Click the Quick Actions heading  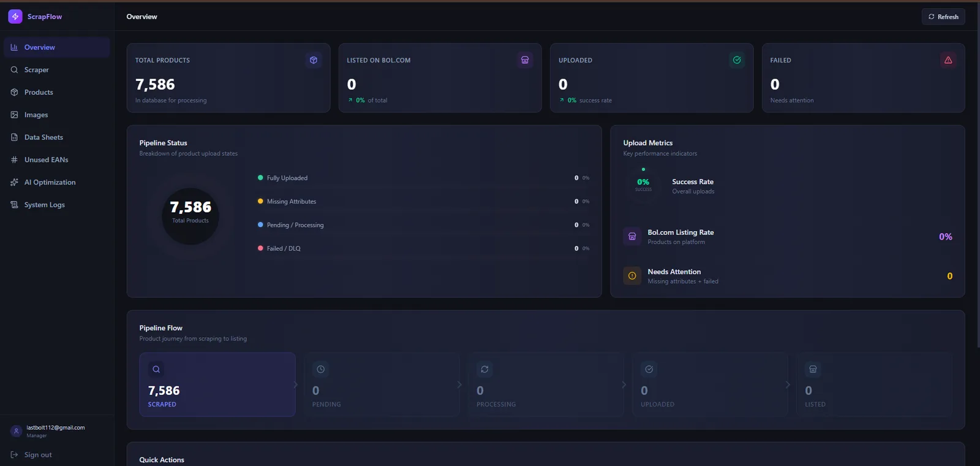[162, 460]
